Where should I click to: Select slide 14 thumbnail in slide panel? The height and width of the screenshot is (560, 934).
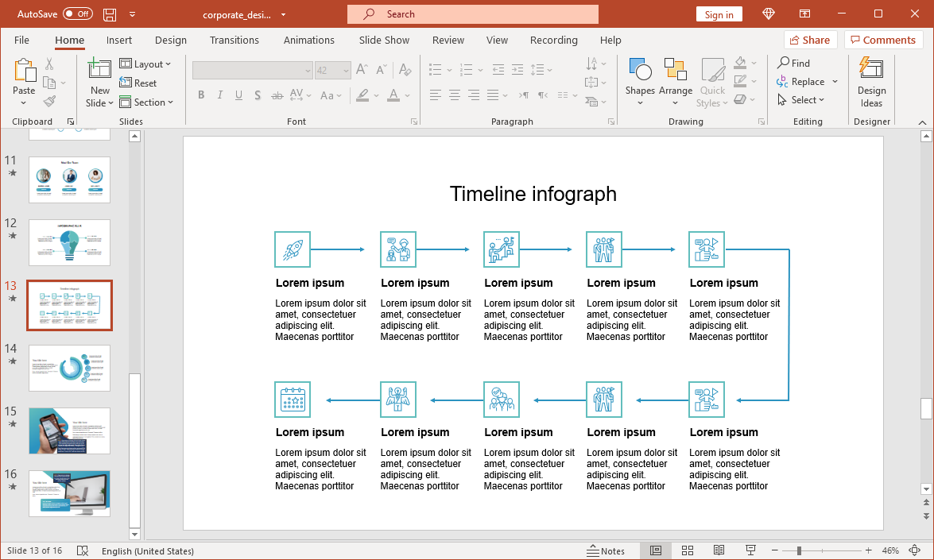(69, 368)
